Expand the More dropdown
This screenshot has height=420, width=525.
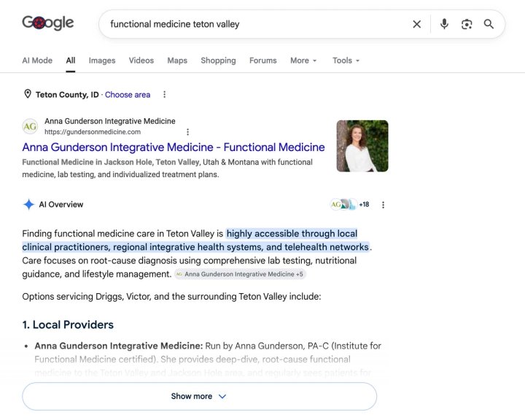tap(303, 61)
